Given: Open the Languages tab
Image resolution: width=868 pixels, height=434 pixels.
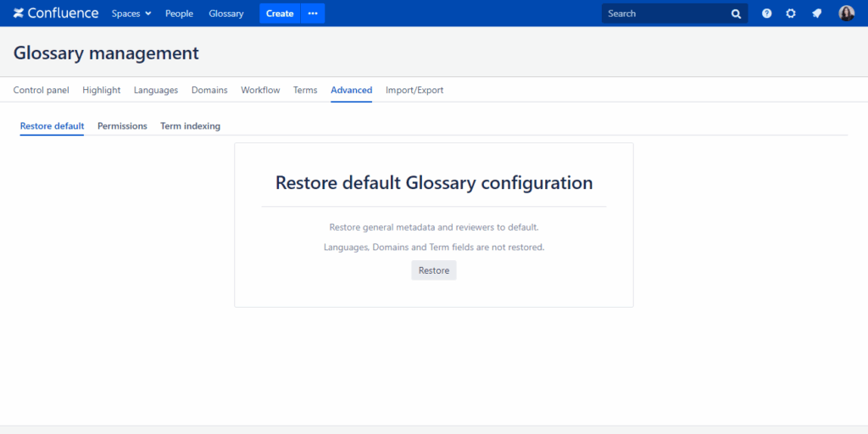Looking at the screenshot, I should tap(156, 90).
